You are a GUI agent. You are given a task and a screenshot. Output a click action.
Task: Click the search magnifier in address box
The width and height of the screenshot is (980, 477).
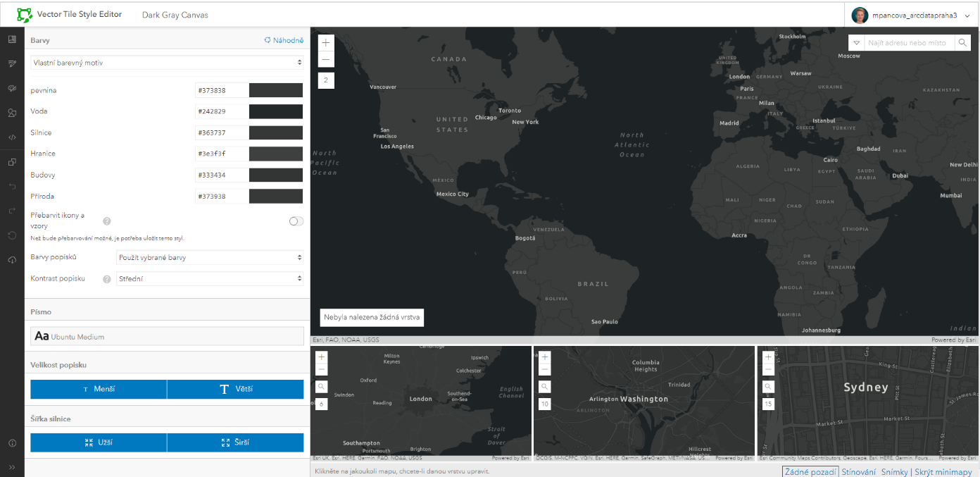tap(962, 43)
